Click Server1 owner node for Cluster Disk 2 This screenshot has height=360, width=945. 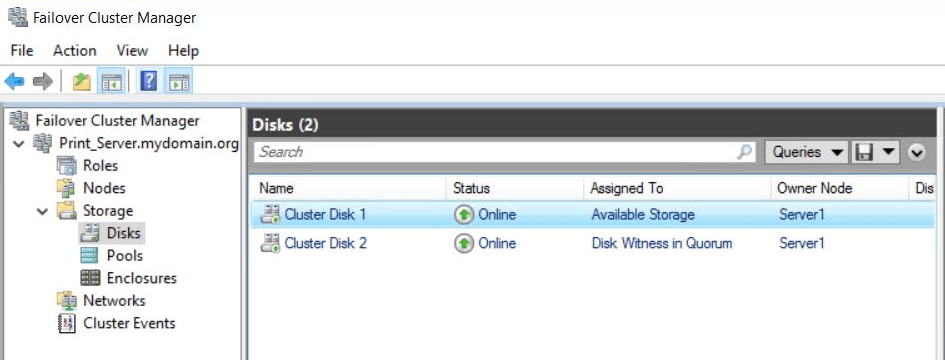point(802,243)
